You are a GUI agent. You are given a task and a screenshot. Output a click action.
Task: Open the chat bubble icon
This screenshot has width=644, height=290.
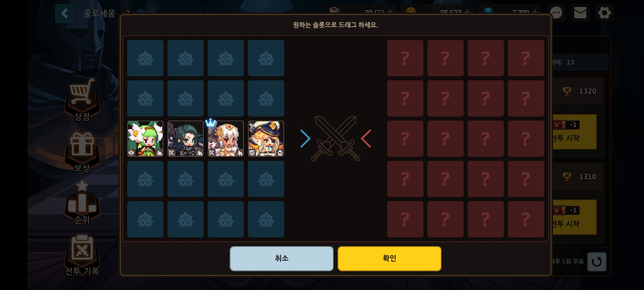[556, 13]
